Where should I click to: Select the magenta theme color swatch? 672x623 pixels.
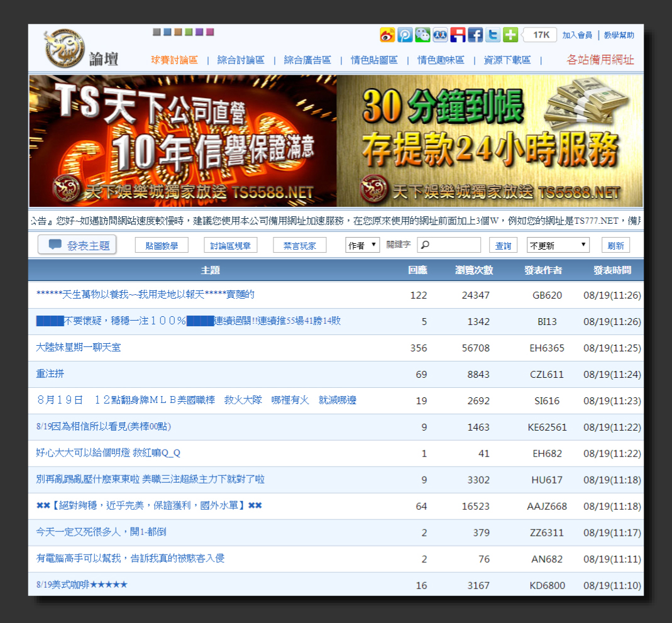tap(210, 31)
